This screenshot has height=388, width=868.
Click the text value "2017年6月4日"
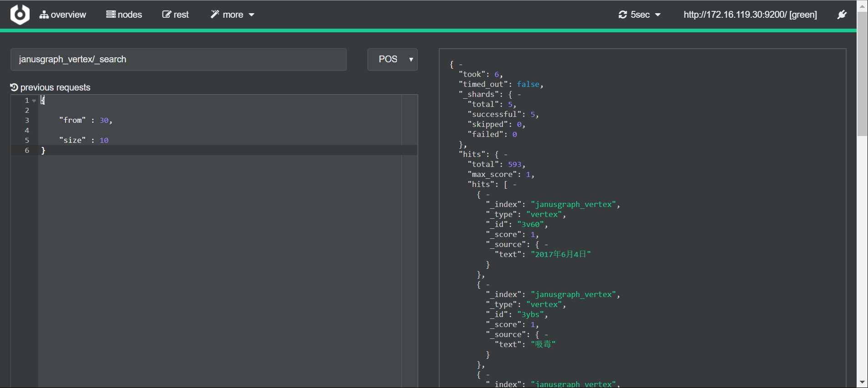(561, 255)
